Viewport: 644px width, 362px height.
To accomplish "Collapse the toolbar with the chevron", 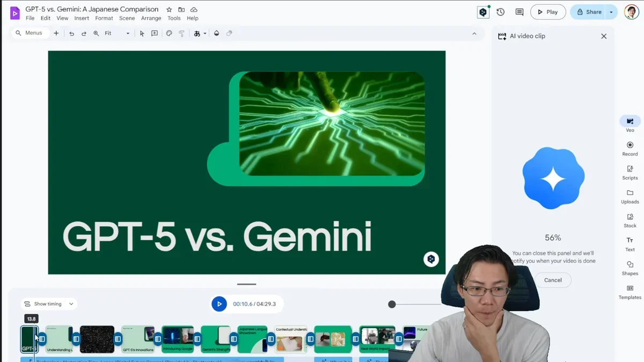I will 474,33.
